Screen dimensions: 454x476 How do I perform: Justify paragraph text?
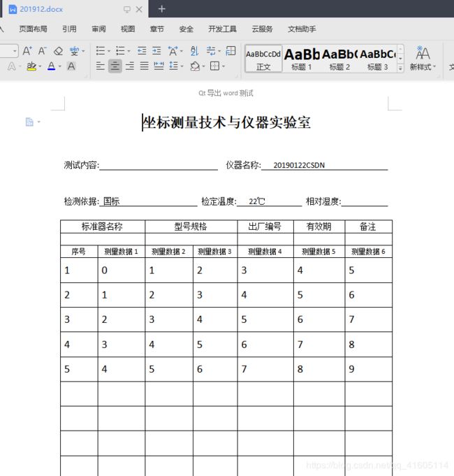click(145, 66)
